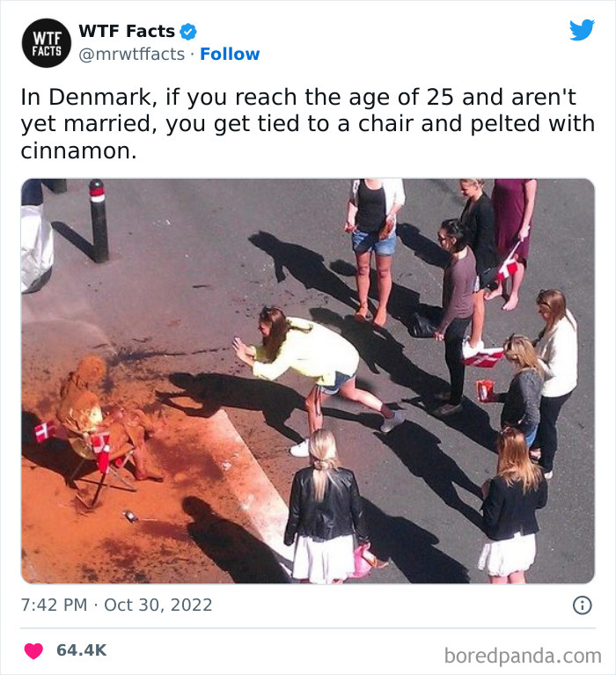
Task: Open the @mrwtffacts handle link
Action: tap(132, 55)
